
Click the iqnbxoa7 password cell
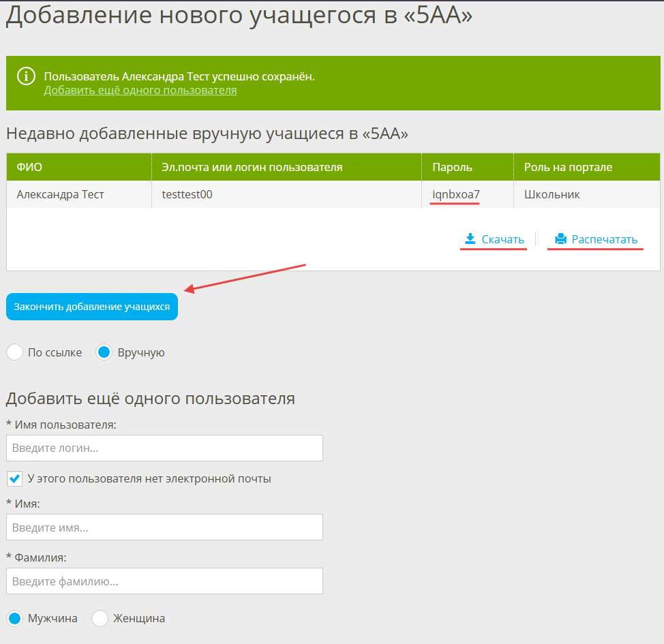tap(468, 194)
